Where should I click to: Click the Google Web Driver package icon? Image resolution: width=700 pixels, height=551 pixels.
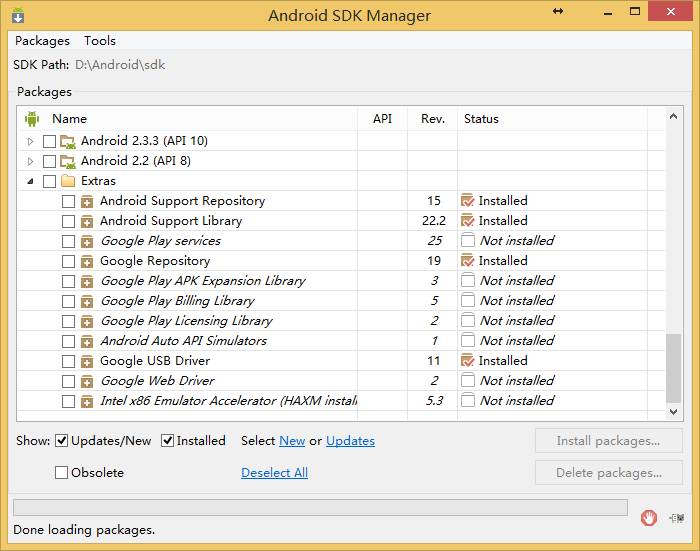[87, 381]
